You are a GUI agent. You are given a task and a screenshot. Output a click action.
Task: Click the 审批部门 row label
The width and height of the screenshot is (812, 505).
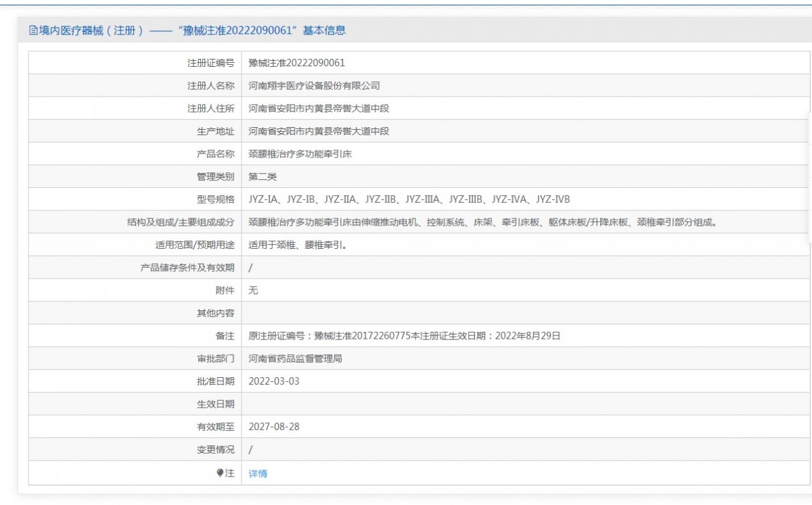tap(215, 358)
